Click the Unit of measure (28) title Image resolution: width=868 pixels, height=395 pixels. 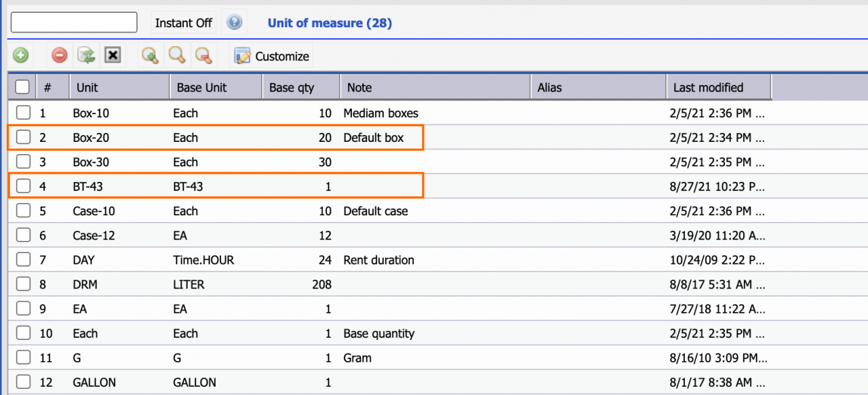[x=330, y=23]
